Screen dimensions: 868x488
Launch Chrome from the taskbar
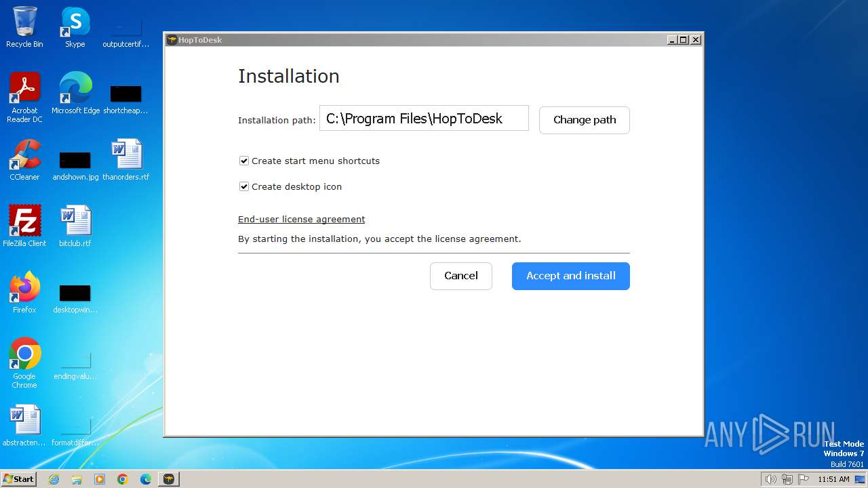(x=123, y=479)
